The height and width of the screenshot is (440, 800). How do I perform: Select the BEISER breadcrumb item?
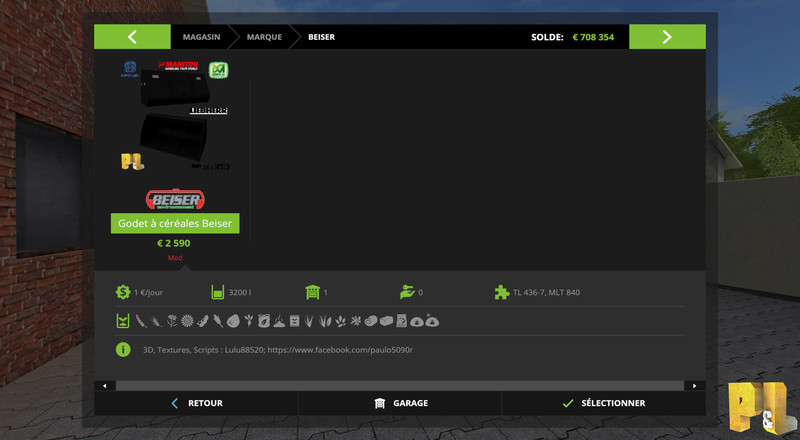click(321, 37)
